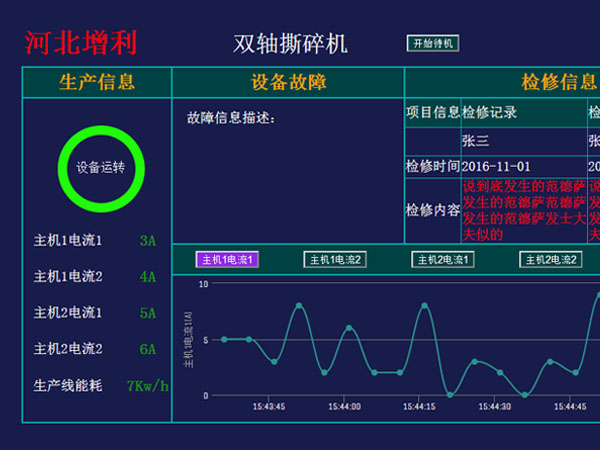Click the 4A reading for 主机1电流2
This screenshot has width=600, height=450.
coord(148,277)
